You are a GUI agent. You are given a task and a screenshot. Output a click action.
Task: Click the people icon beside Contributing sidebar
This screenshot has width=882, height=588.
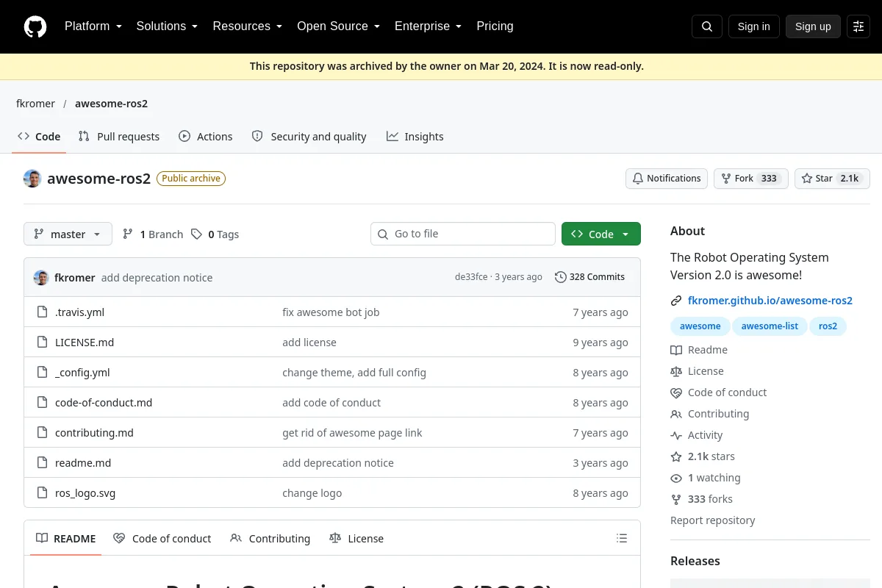(x=676, y=414)
